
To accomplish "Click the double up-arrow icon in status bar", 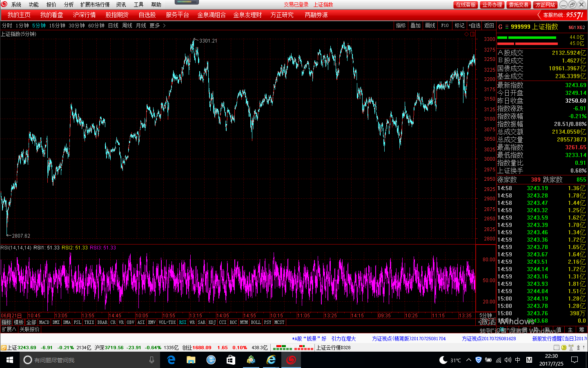I will [x=578, y=348].
